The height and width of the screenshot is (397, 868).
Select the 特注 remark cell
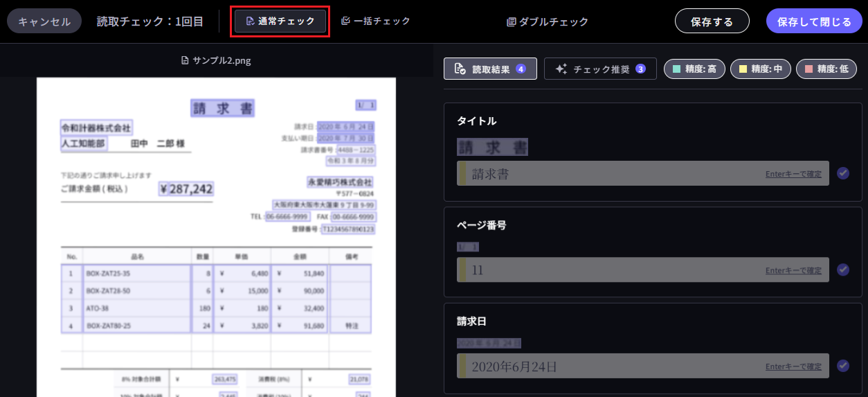coord(351,325)
